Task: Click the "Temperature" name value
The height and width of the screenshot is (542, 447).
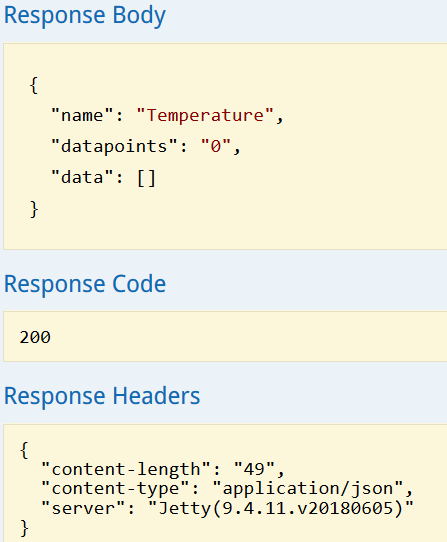Action: point(205,115)
